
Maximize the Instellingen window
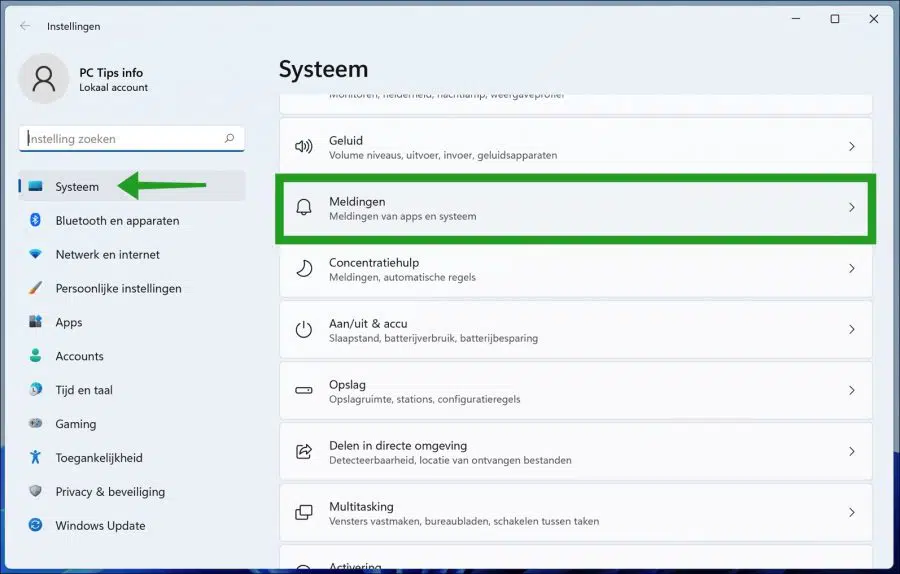[x=835, y=19]
